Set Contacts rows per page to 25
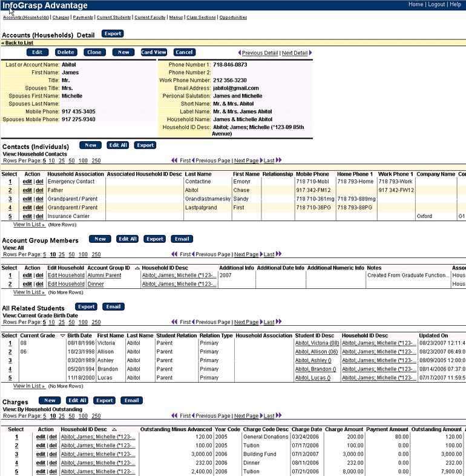Screen dimensions: 466x476 (x=62, y=160)
